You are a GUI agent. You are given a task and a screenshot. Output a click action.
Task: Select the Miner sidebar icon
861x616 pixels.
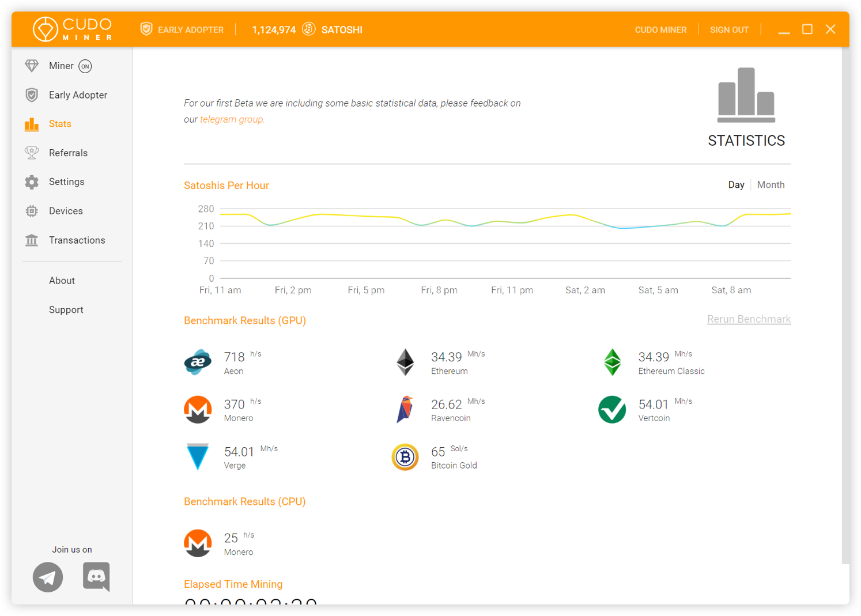(x=32, y=66)
